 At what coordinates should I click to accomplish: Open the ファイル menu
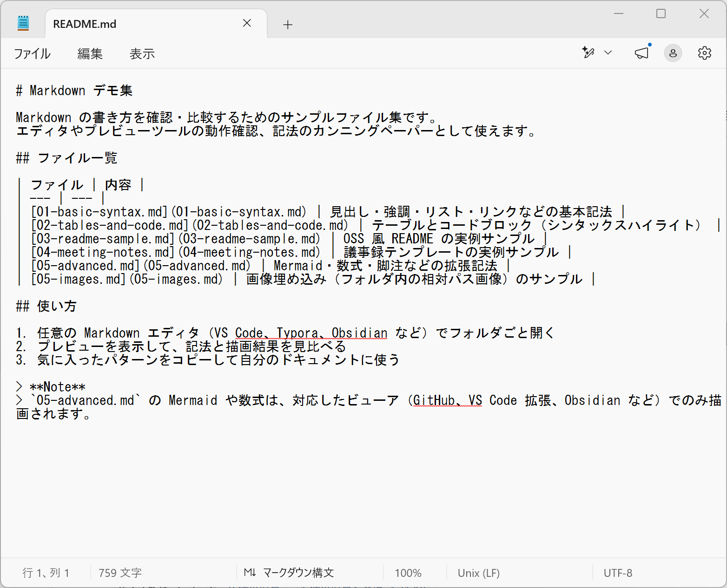32,54
